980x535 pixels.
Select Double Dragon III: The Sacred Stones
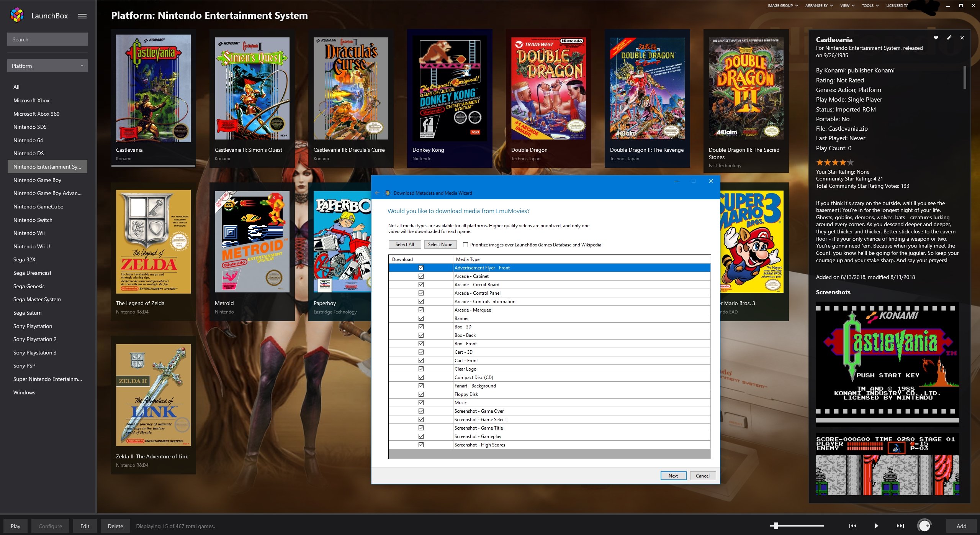[746, 88]
